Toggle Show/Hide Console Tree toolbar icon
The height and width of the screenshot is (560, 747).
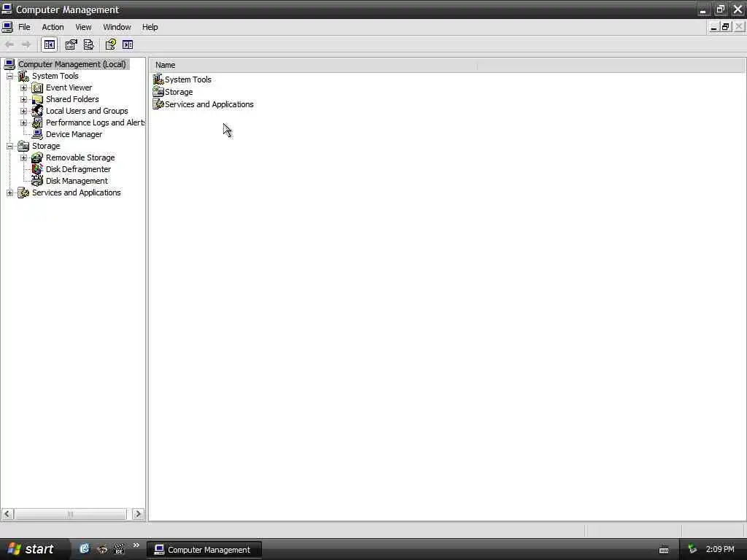click(49, 44)
